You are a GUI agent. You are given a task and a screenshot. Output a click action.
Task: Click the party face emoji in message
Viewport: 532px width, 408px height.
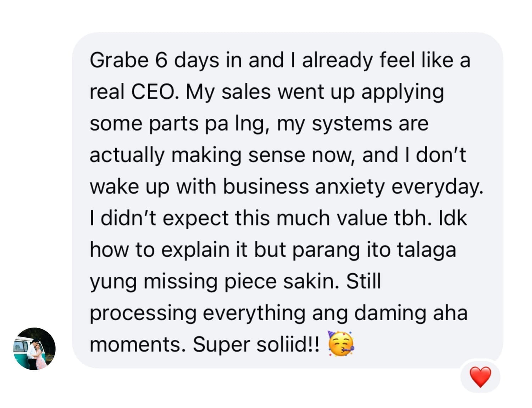[341, 344]
